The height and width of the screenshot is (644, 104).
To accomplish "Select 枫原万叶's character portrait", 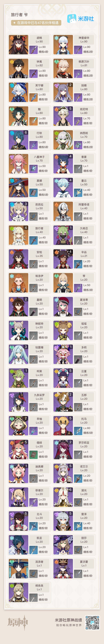I will pyautogui.click(x=63, y=68).
